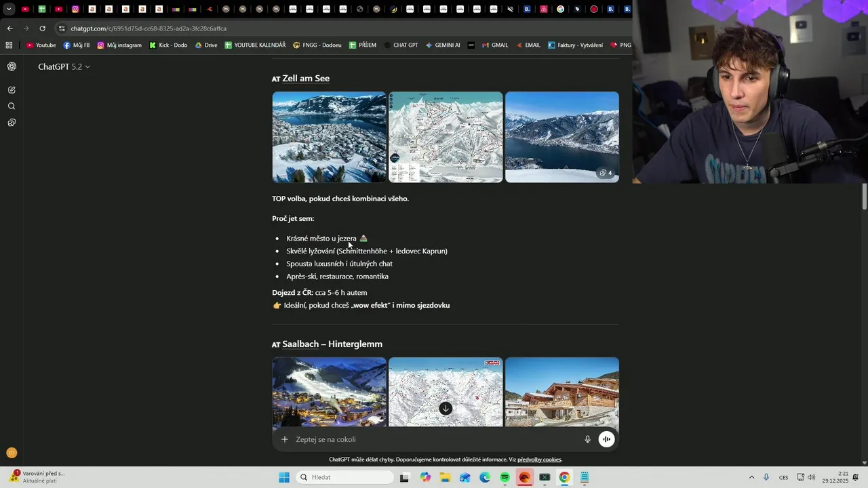The height and width of the screenshot is (488, 868).
Task: Open the Saalbach wooden chalet photo
Action: coord(562,392)
